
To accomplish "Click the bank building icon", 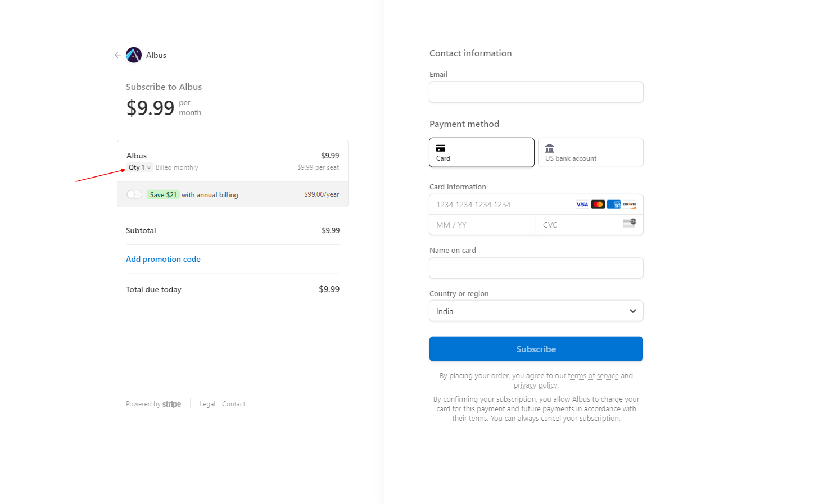I will (x=550, y=148).
